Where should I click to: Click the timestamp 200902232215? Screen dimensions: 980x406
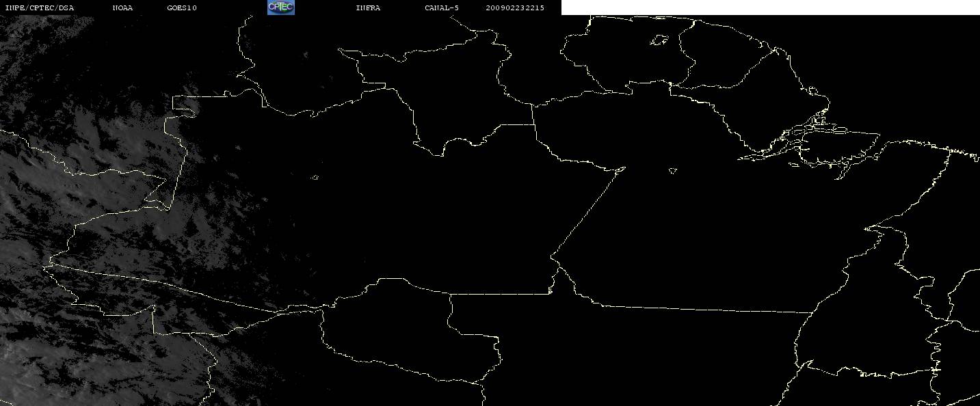point(515,8)
